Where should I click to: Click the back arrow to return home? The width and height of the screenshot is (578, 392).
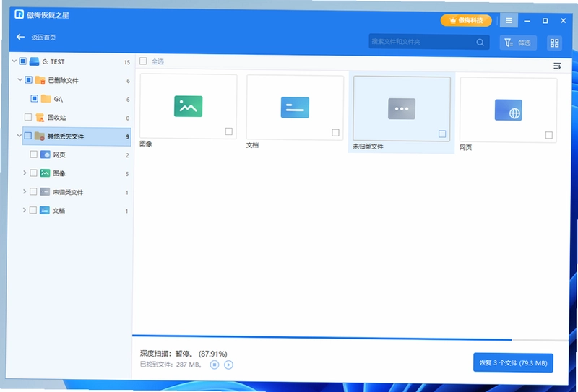pyautogui.click(x=21, y=37)
